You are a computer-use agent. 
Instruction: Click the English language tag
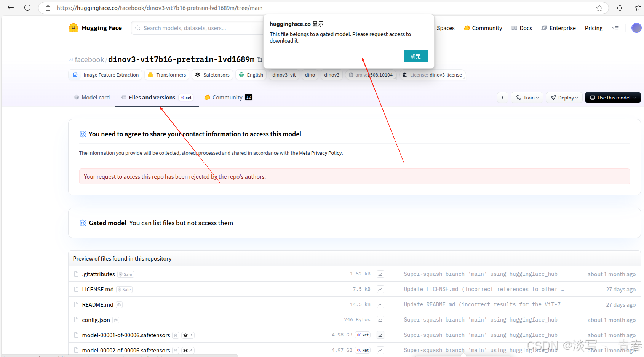[251, 75]
